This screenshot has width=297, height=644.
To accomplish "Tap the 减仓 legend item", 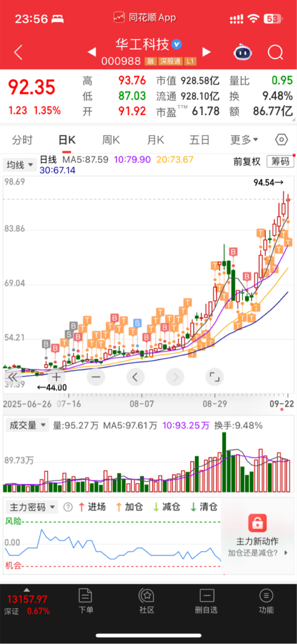I will (167, 507).
